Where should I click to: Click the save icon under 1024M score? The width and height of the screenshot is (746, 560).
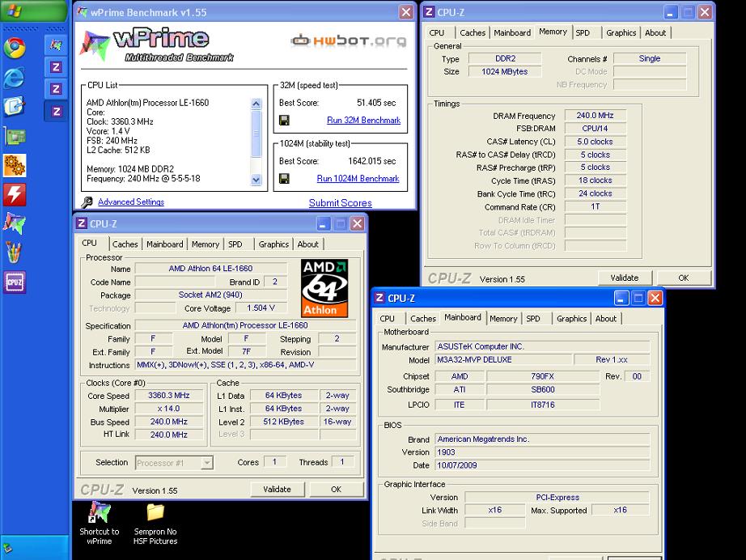[x=284, y=178]
